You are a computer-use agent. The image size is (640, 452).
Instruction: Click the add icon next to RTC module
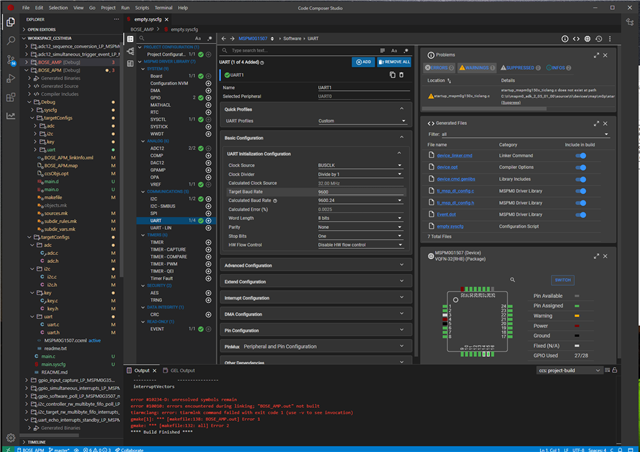click(208, 112)
